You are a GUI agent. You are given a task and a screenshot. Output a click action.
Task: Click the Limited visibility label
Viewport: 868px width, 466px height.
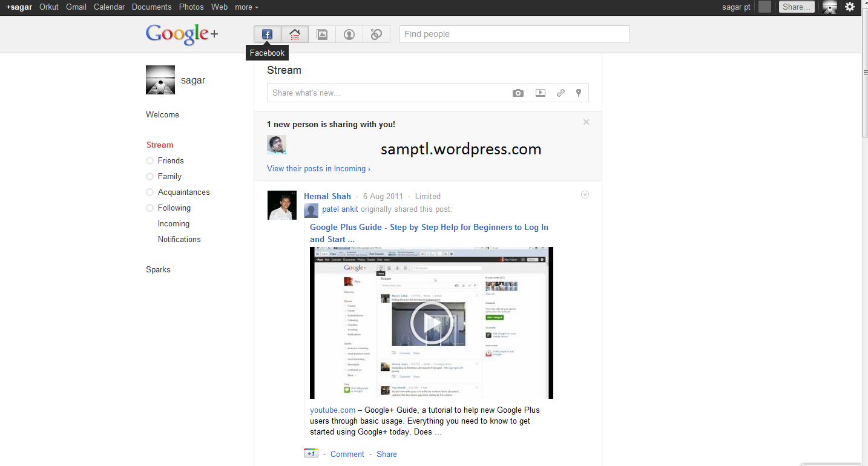coord(428,196)
